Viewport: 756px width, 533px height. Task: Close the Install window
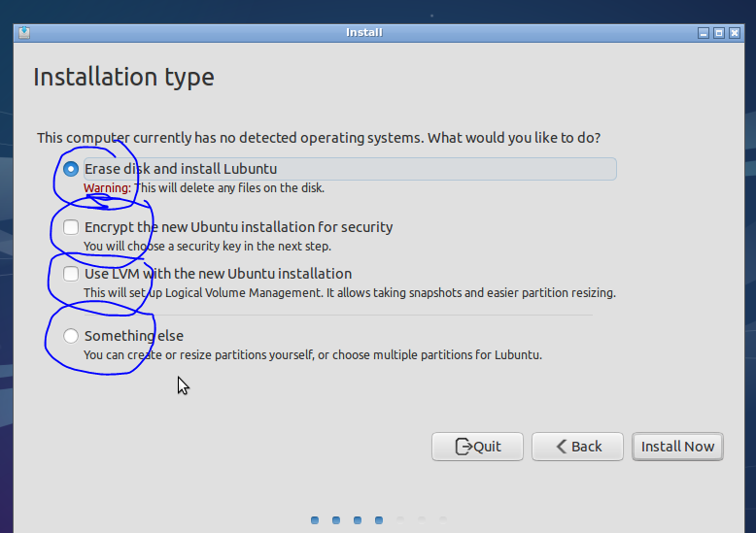735,33
